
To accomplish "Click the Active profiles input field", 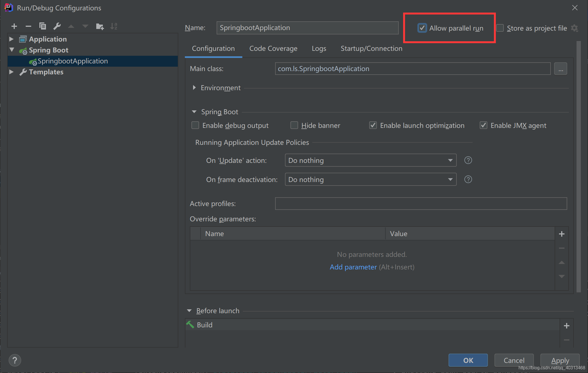I will 421,204.
